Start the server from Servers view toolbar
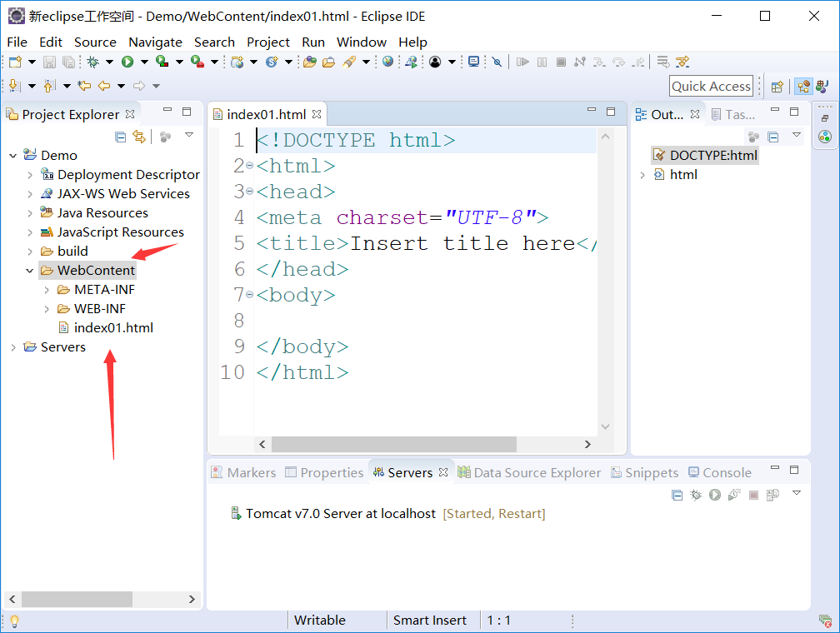 (x=715, y=495)
